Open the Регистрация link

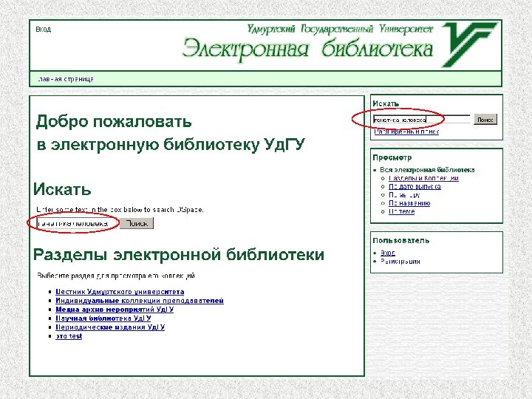pos(400,262)
